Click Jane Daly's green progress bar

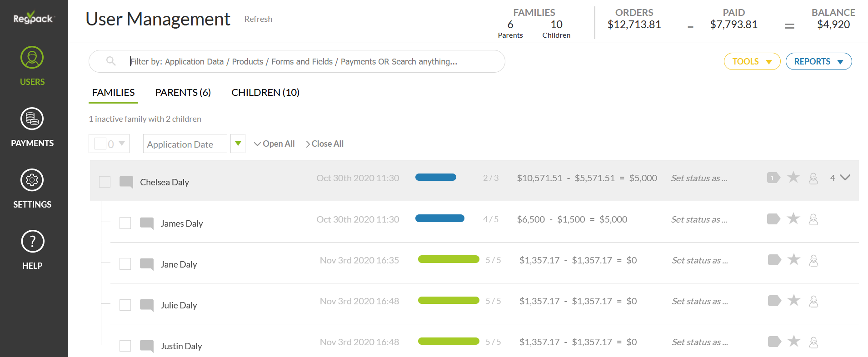click(449, 259)
